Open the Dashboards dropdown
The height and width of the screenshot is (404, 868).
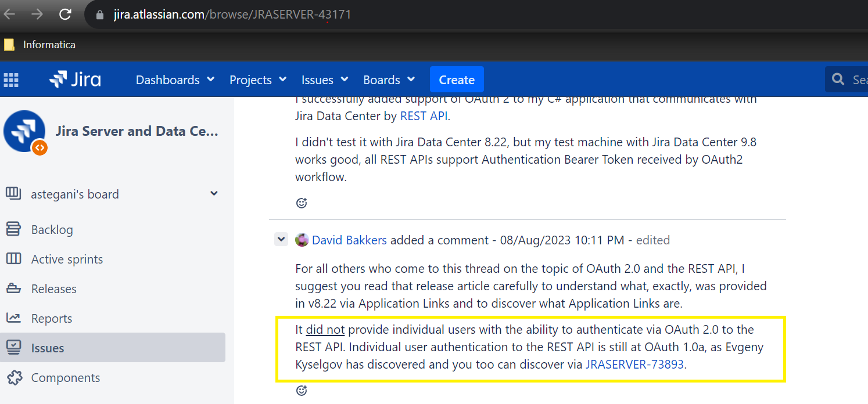pyautogui.click(x=174, y=80)
